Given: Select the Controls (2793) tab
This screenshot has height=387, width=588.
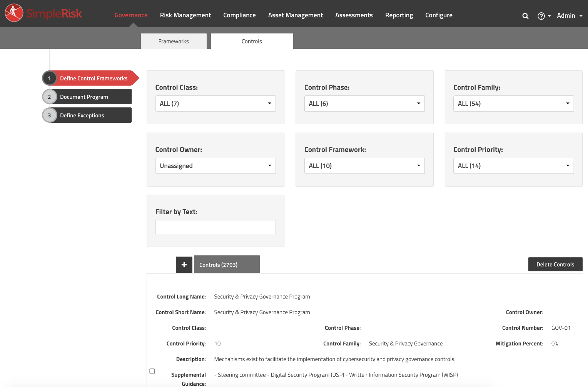Looking at the screenshot, I should click(x=227, y=264).
